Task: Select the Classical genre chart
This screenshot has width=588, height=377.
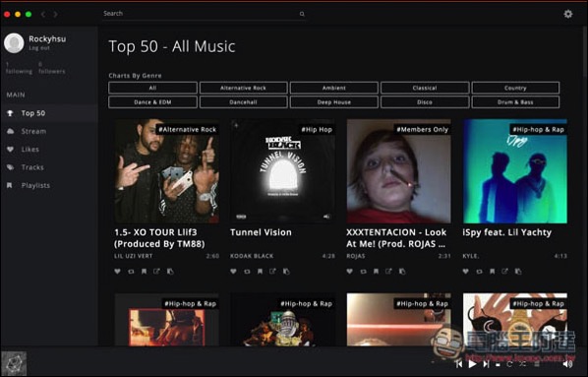Action: (x=425, y=88)
